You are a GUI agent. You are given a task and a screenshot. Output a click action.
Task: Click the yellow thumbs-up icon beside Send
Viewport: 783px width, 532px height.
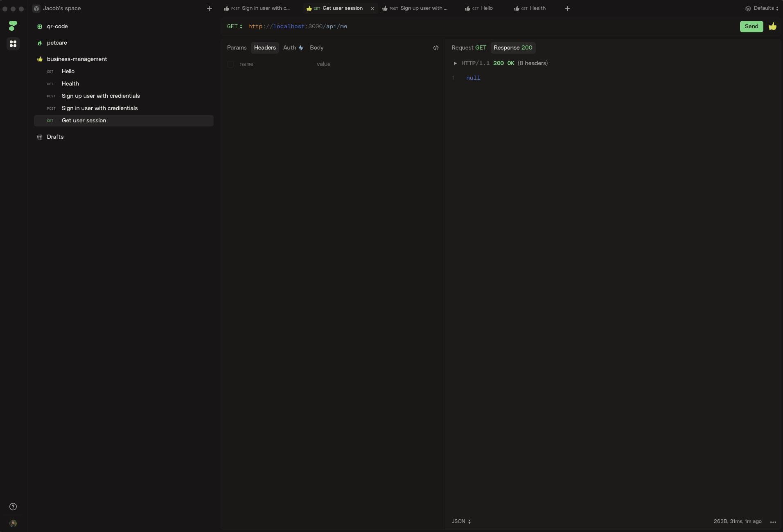click(773, 27)
